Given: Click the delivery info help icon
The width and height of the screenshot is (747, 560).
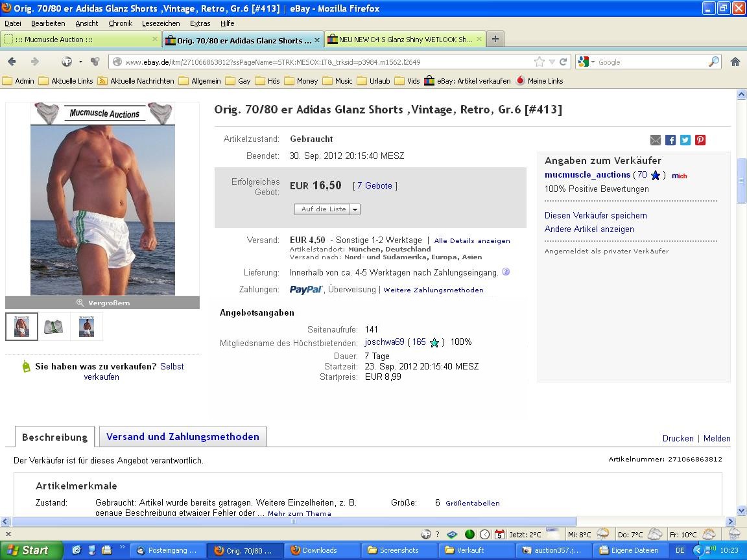Looking at the screenshot, I should (x=506, y=272).
